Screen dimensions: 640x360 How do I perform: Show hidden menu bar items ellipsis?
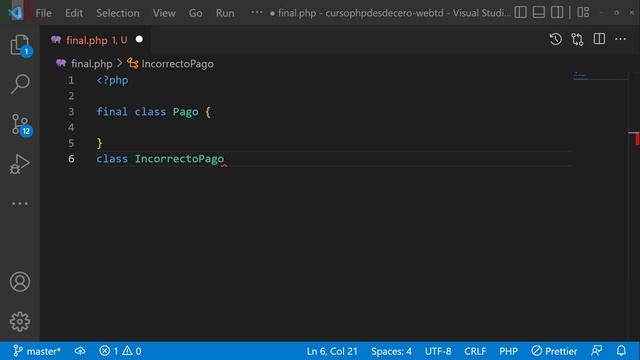256,12
